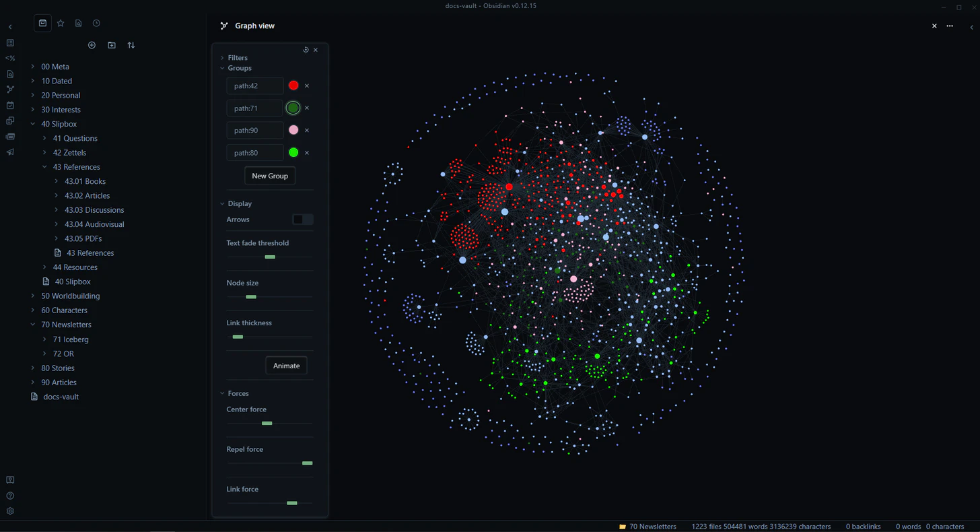
Task: Change file sort order
Action: [x=131, y=45]
